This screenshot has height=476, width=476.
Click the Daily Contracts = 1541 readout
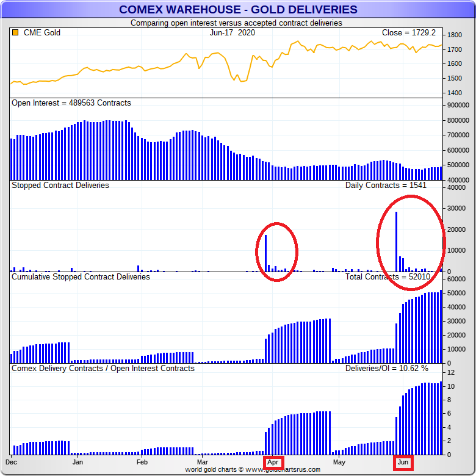pyautogui.click(x=386, y=186)
